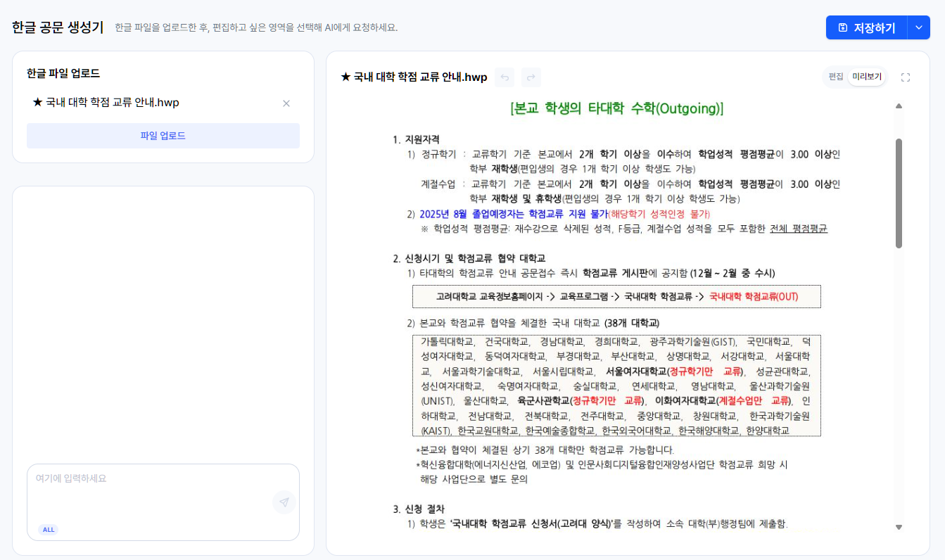Click the scrollbar down arrow
Screen dimensions: 945x560
point(899,526)
